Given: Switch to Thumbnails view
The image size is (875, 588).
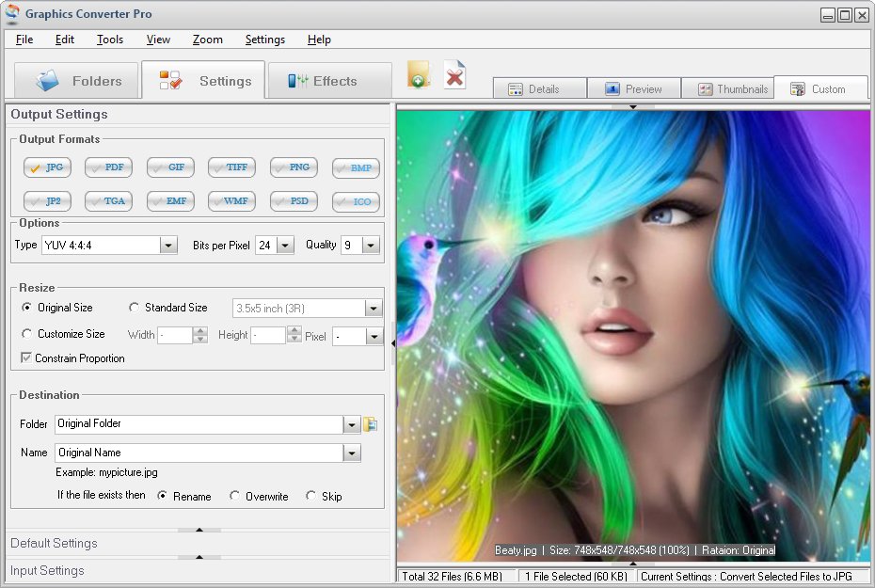Looking at the screenshot, I should [732, 89].
